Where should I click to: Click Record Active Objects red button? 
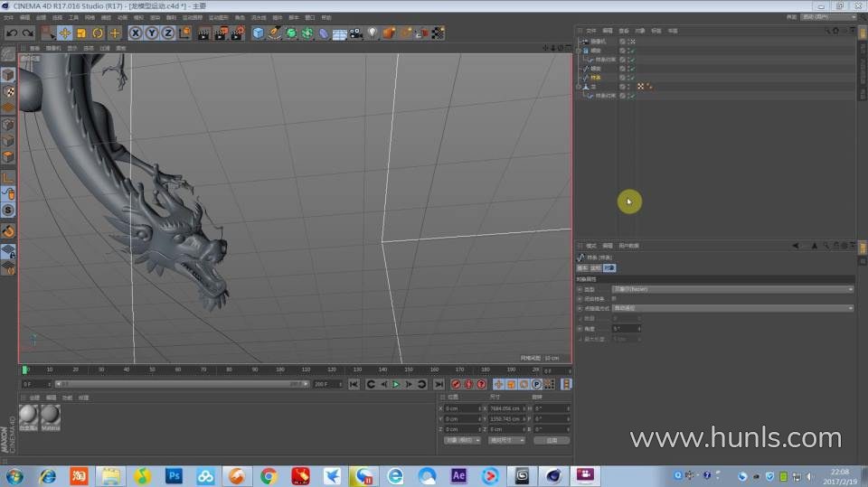456,384
